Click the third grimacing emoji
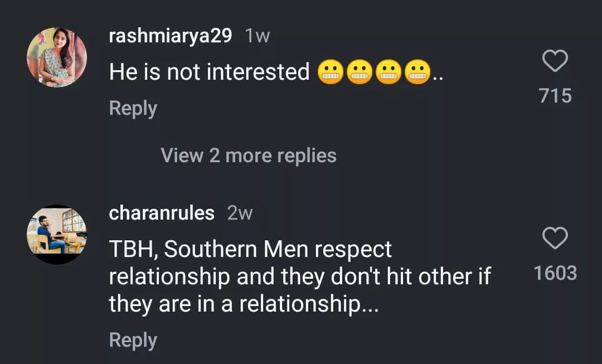Viewport: 602px width, 364px height. 389,72
